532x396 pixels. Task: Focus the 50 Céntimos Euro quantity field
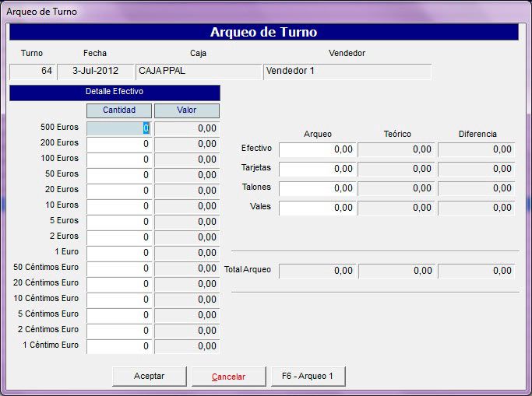[x=119, y=268]
